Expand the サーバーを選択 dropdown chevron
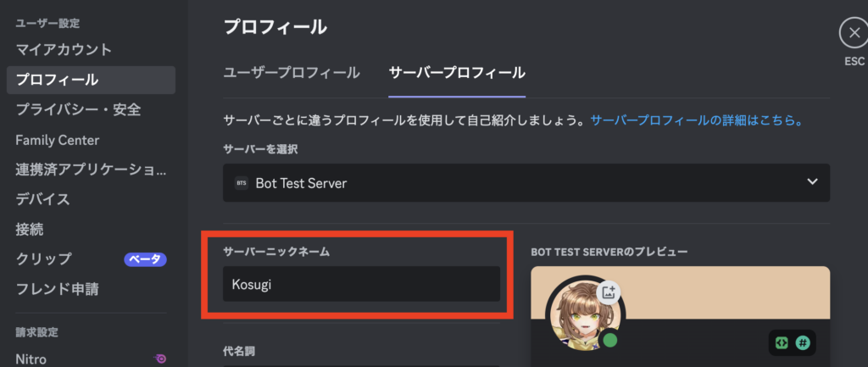 (x=812, y=182)
